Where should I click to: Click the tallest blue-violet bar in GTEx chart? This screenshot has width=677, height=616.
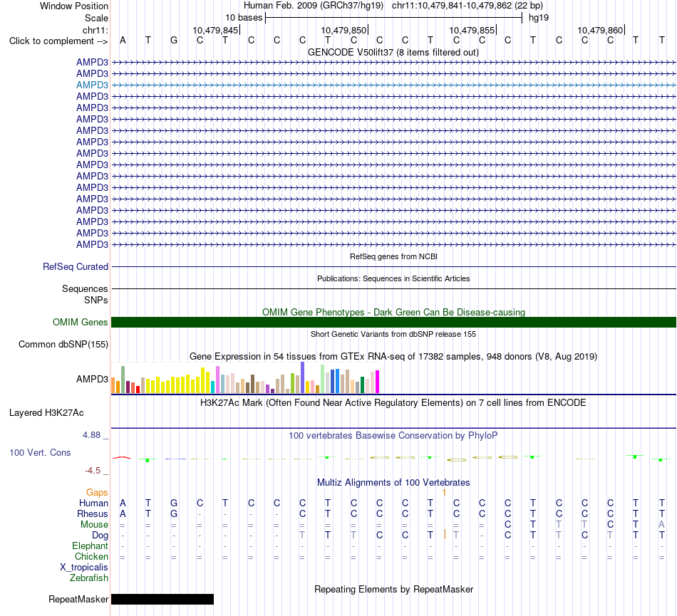303,377
